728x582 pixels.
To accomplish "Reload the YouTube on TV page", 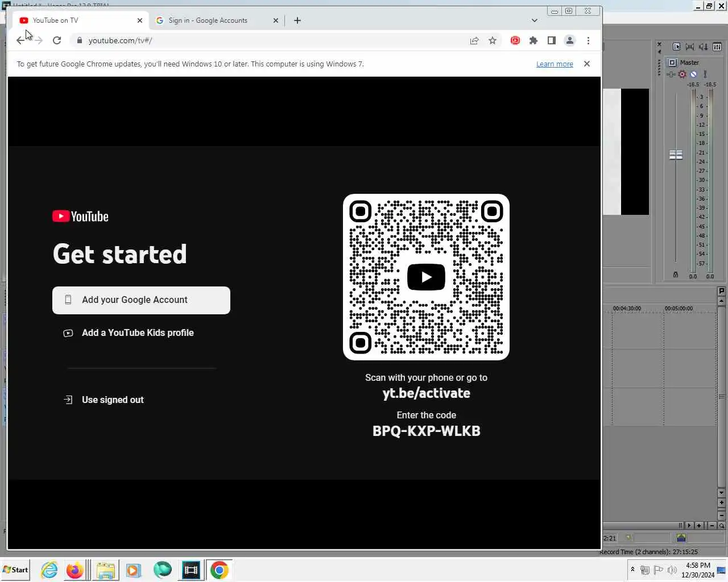I will pos(57,40).
